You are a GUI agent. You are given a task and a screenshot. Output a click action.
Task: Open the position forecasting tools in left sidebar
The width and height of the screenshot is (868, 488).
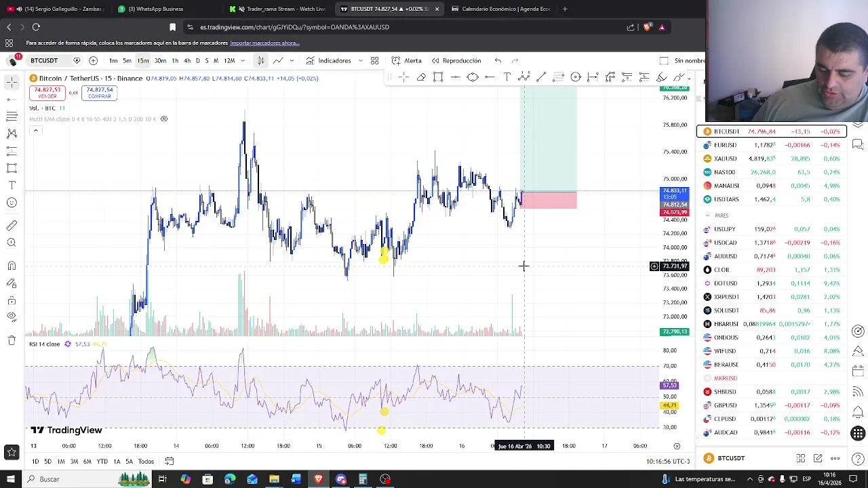coord(12,150)
